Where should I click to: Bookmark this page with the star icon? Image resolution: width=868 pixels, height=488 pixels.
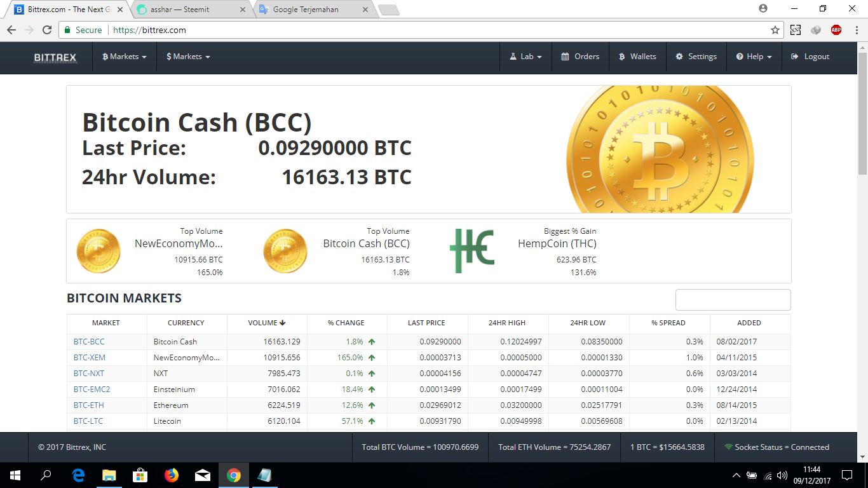tap(775, 30)
